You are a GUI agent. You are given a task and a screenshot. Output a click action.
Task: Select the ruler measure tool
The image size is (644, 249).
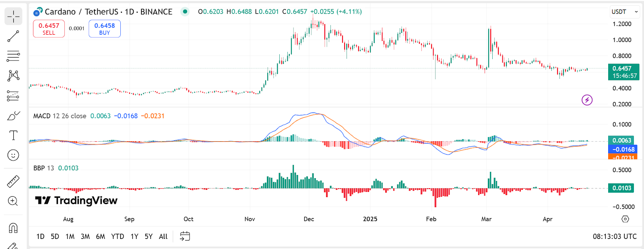(x=13, y=181)
